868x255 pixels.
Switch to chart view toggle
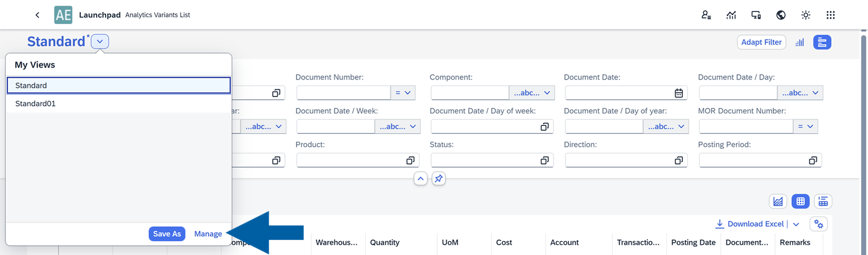click(x=778, y=201)
